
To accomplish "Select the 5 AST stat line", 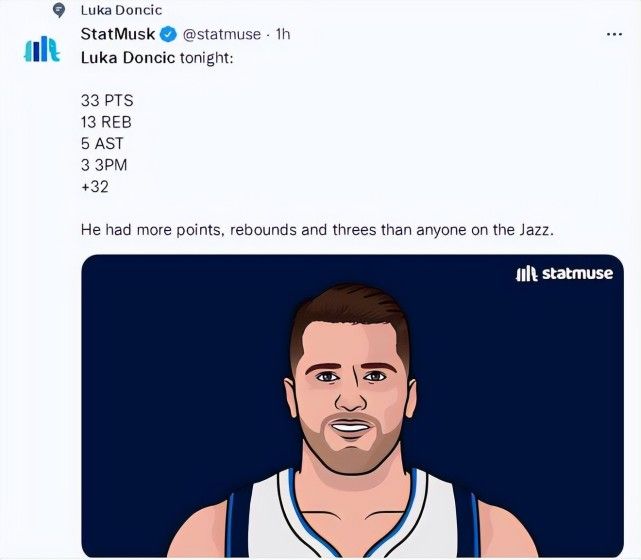I will pyautogui.click(x=102, y=143).
